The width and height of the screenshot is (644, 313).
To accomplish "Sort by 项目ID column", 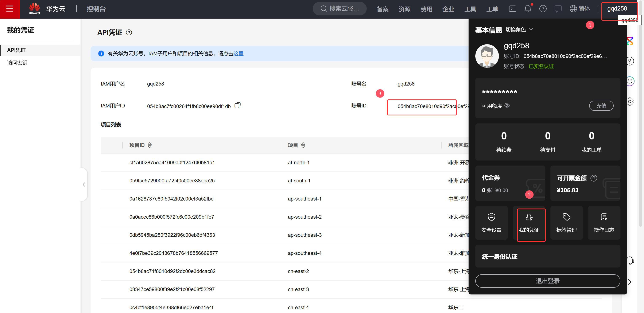I will click(x=150, y=145).
